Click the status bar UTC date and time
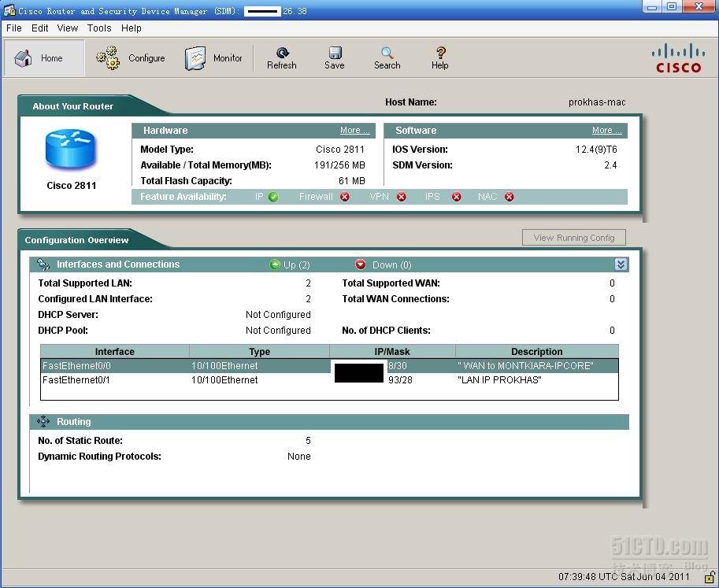 click(x=624, y=576)
